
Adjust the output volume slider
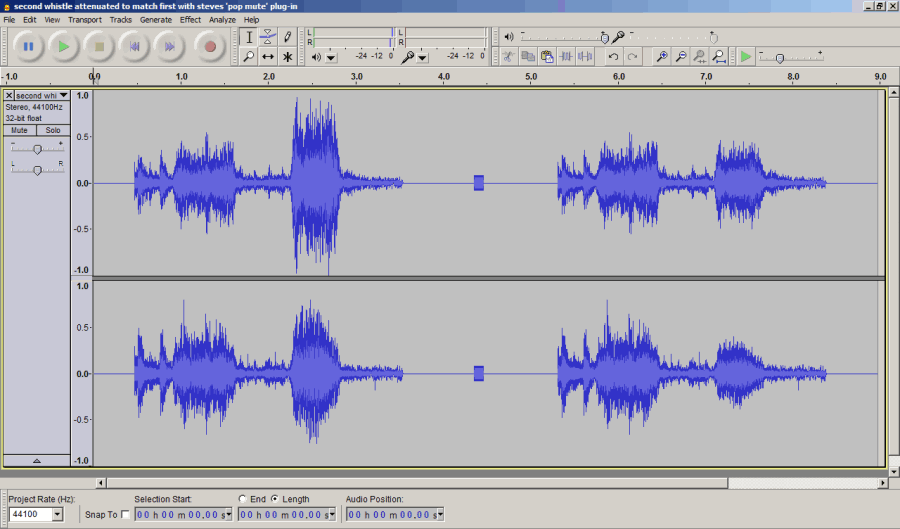604,38
